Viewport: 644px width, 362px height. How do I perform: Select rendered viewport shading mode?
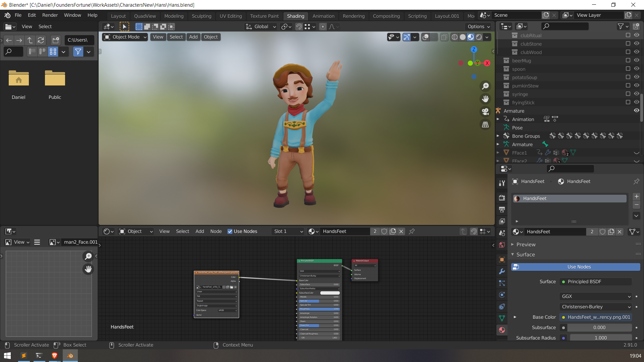tap(479, 37)
